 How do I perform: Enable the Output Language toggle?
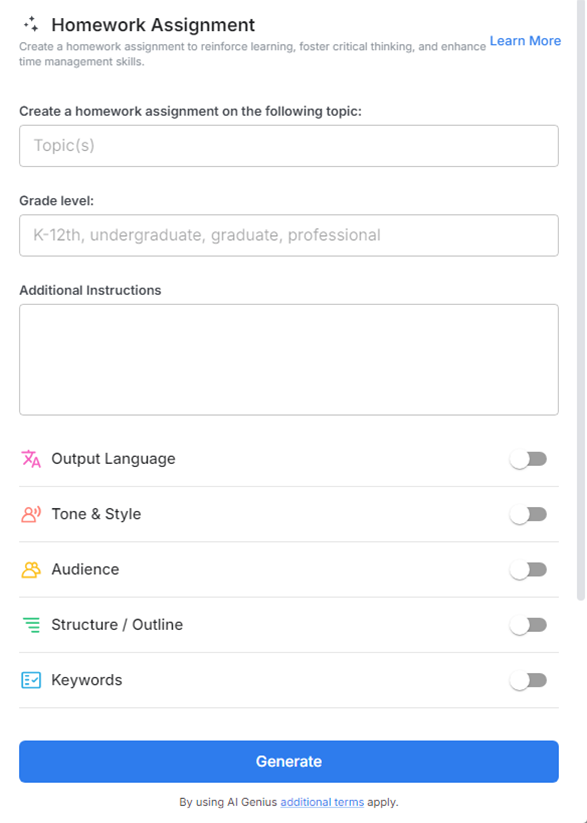coord(528,458)
